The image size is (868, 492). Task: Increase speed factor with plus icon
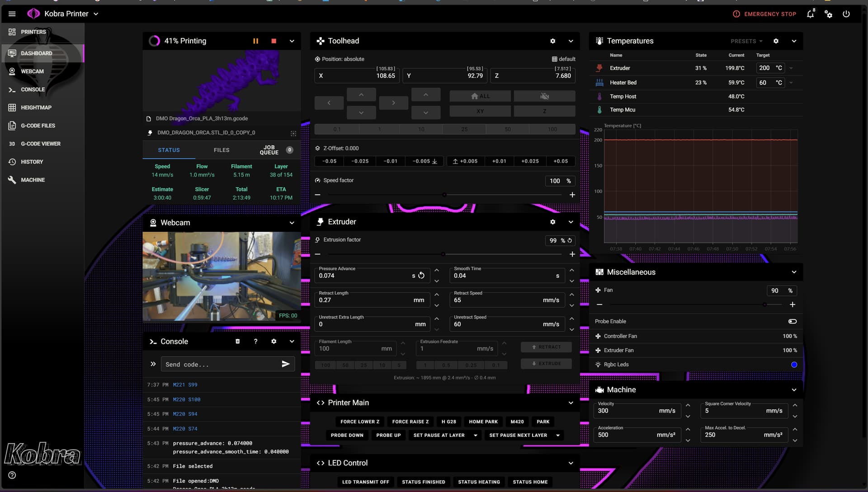click(572, 195)
